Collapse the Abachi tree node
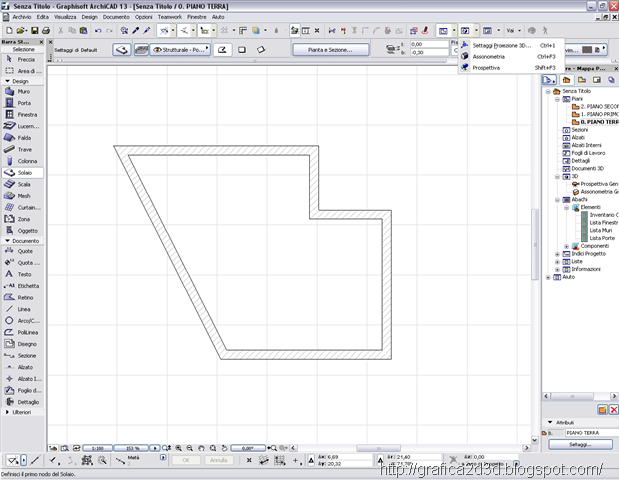The image size is (619, 480). 557,200
